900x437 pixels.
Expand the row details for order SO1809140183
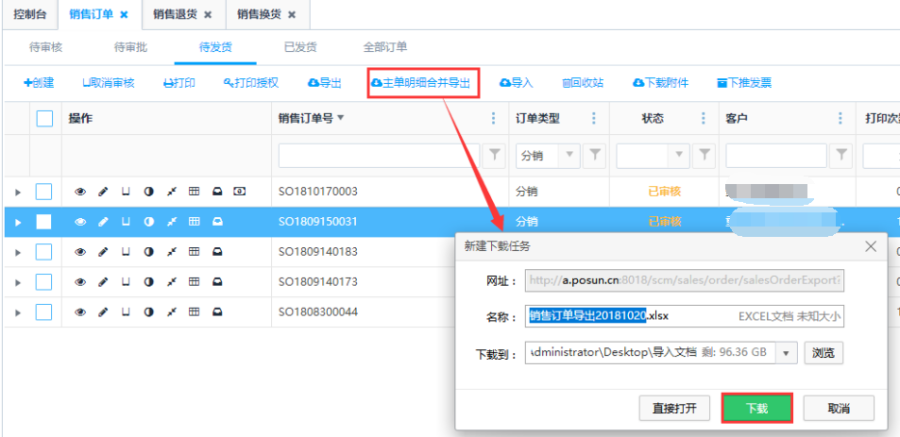(x=17, y=252)
